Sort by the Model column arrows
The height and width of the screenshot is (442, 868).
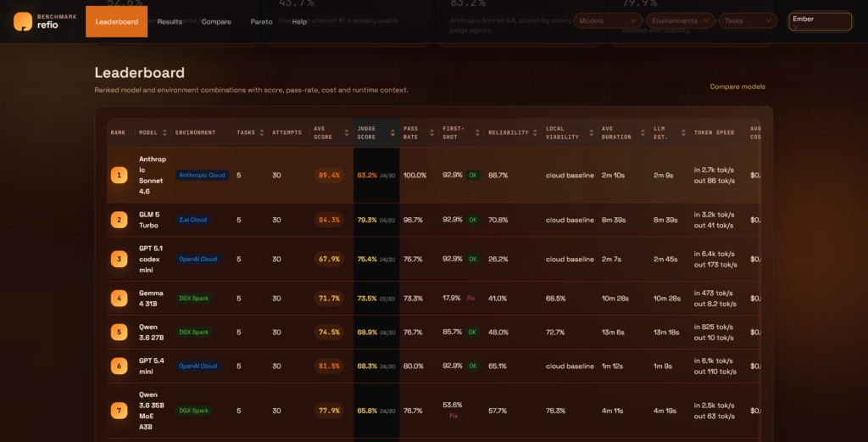tap(164, 132)
